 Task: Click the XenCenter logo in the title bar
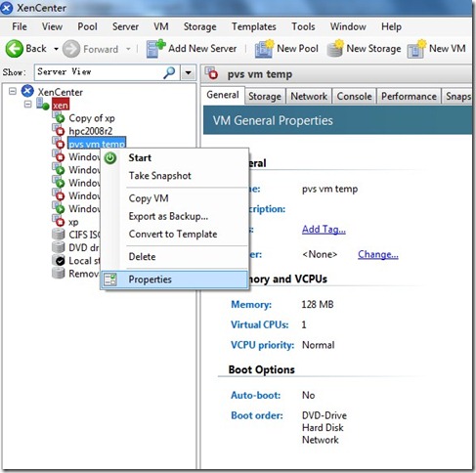[7, 8]
